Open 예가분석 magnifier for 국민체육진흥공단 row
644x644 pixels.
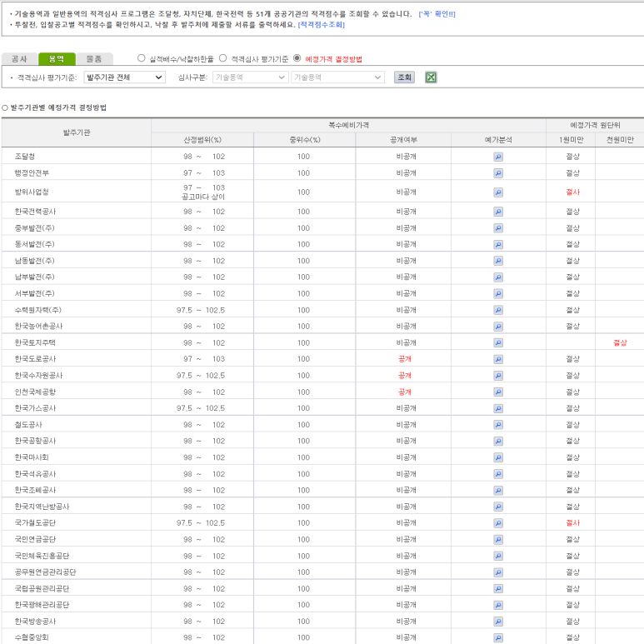pyautogui.click(x=498, y=557)
